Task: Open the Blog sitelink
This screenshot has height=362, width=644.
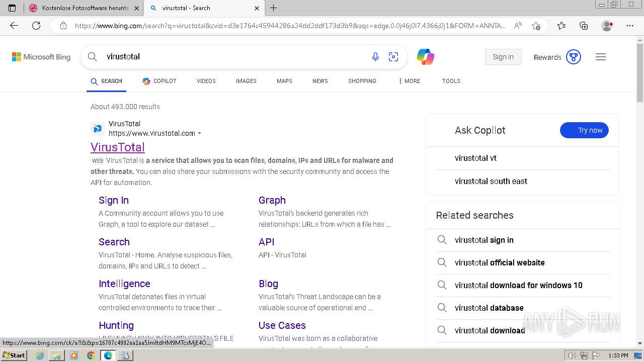Action: pyautogui.click(x=268, y=284)
